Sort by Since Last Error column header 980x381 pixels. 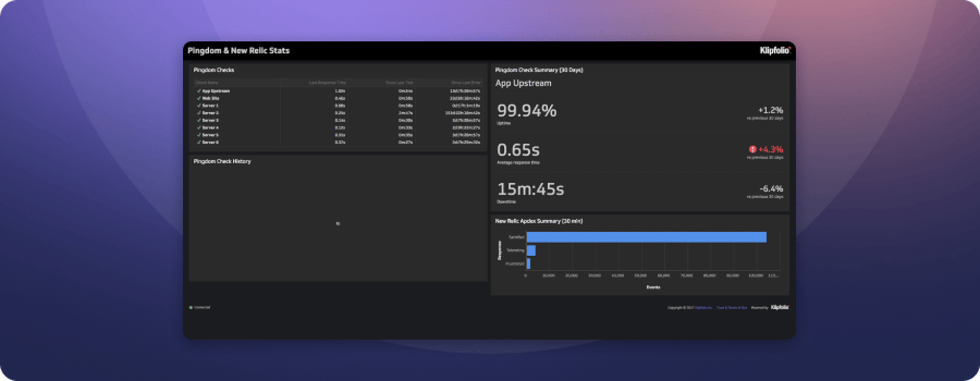(465, 82)
